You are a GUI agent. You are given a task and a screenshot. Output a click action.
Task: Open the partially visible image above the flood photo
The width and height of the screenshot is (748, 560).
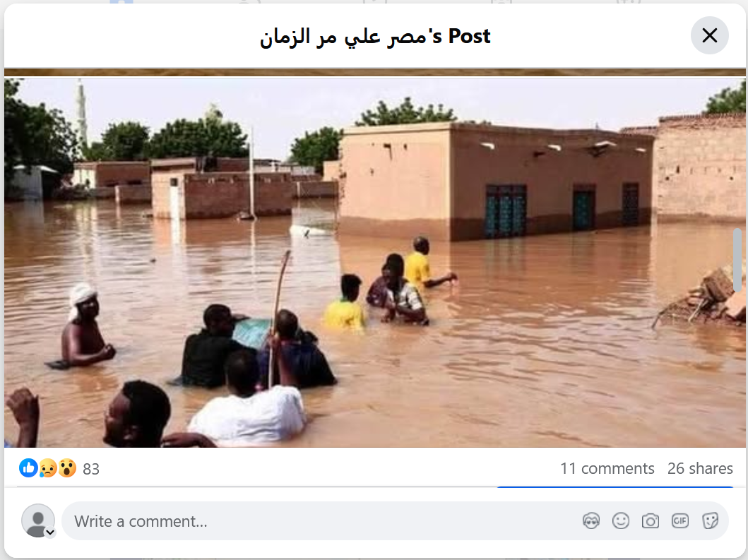coord(375,73)
